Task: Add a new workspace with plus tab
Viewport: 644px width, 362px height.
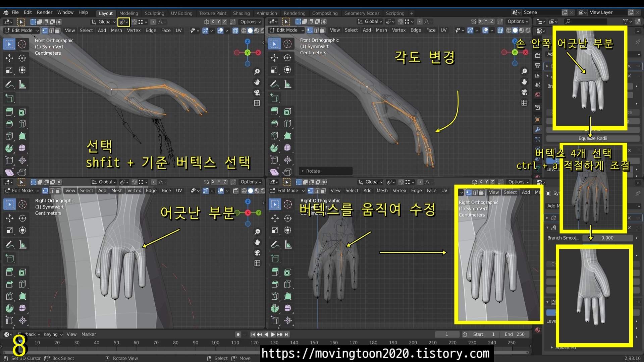Action: pos(412,13)
